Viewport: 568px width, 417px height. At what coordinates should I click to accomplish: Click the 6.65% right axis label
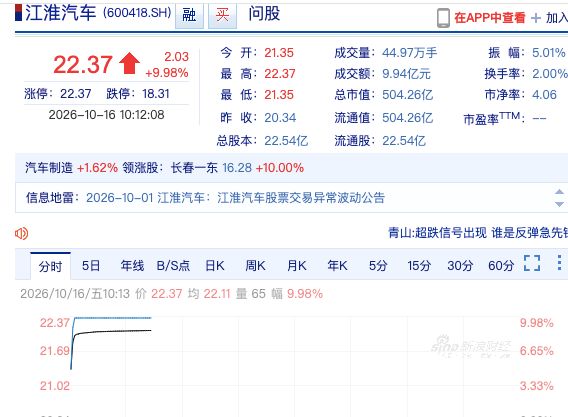536,351
